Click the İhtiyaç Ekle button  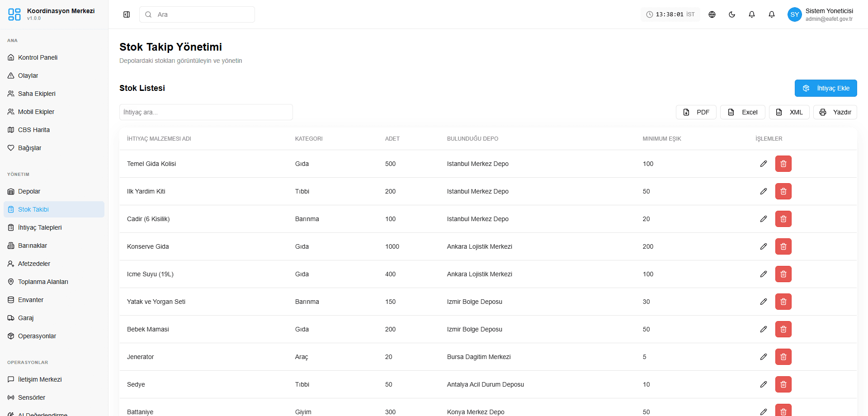coord(826,88)
